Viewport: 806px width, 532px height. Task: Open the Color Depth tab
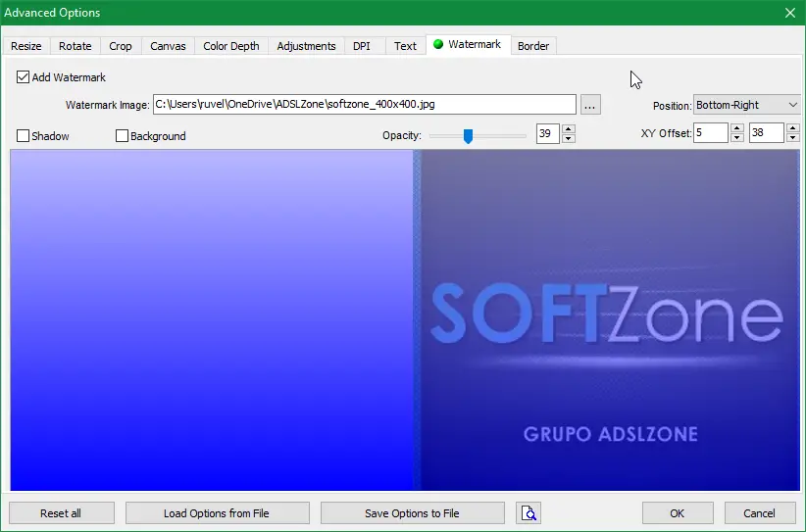pyautogui.click(x=231, y=46)
